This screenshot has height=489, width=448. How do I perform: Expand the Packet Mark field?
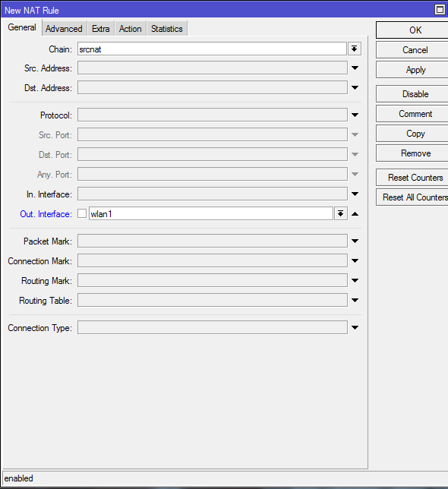pyautogui.click(x=355, y=241)
